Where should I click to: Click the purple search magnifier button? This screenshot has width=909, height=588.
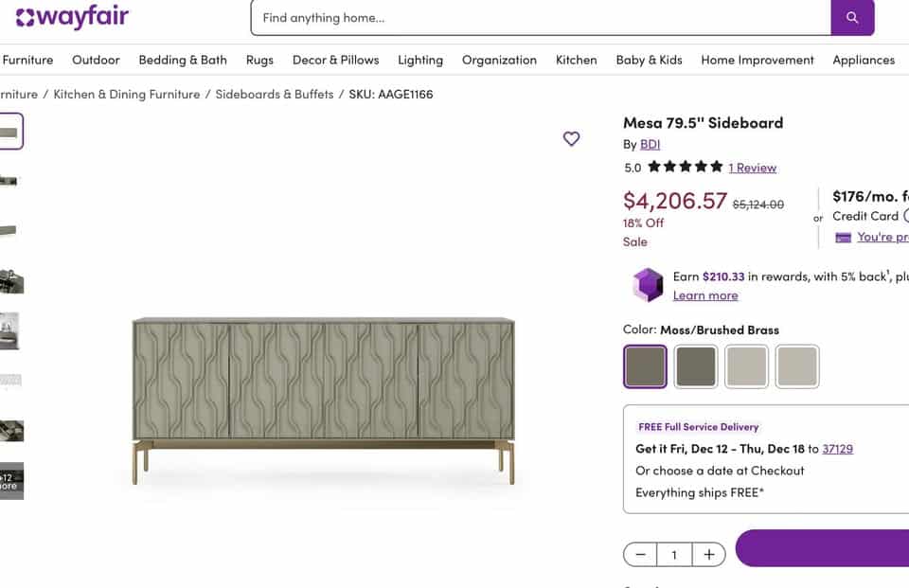(852, 18)
